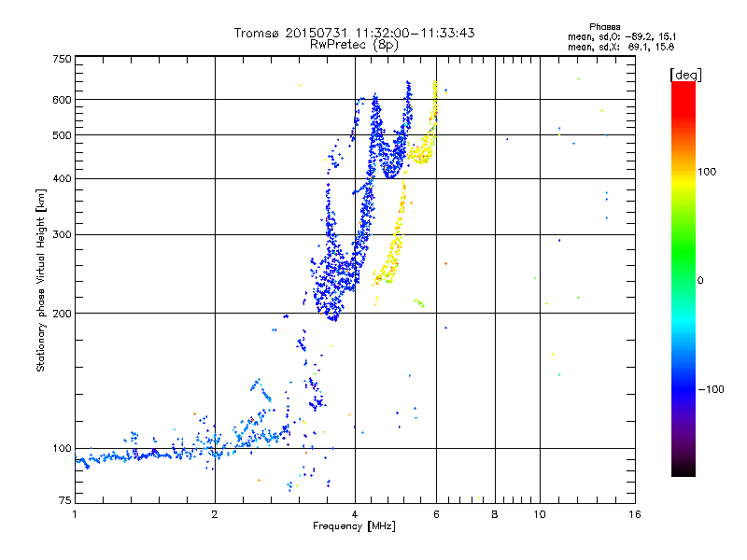Click the y-axis tick label "100"
The width and height of the screenshot is (747, 560).
[x=63, y=449]
